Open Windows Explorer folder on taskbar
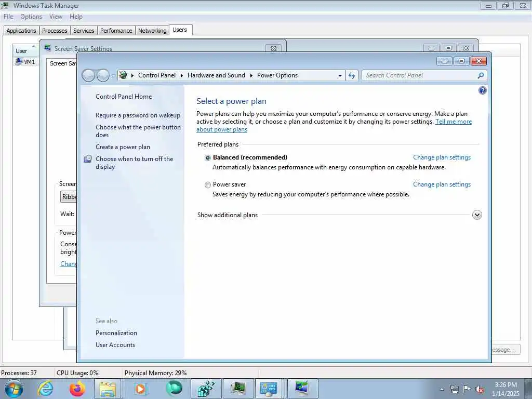 [108, 389]
